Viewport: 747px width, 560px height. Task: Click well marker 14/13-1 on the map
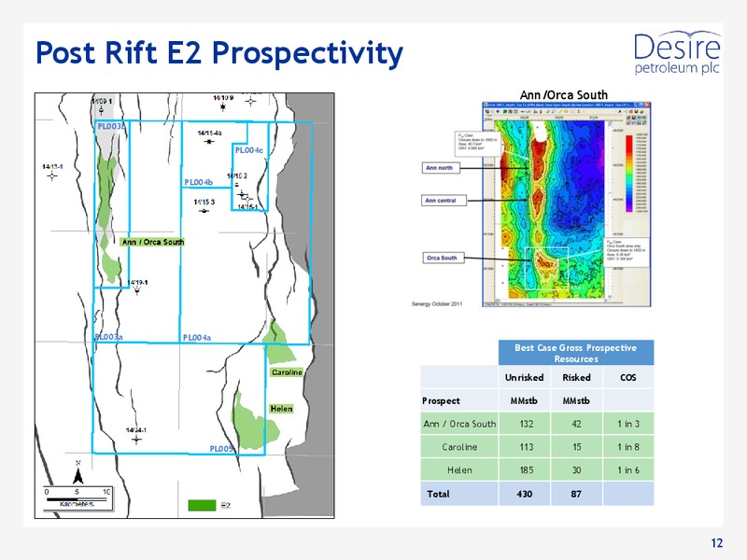[52, 175]
